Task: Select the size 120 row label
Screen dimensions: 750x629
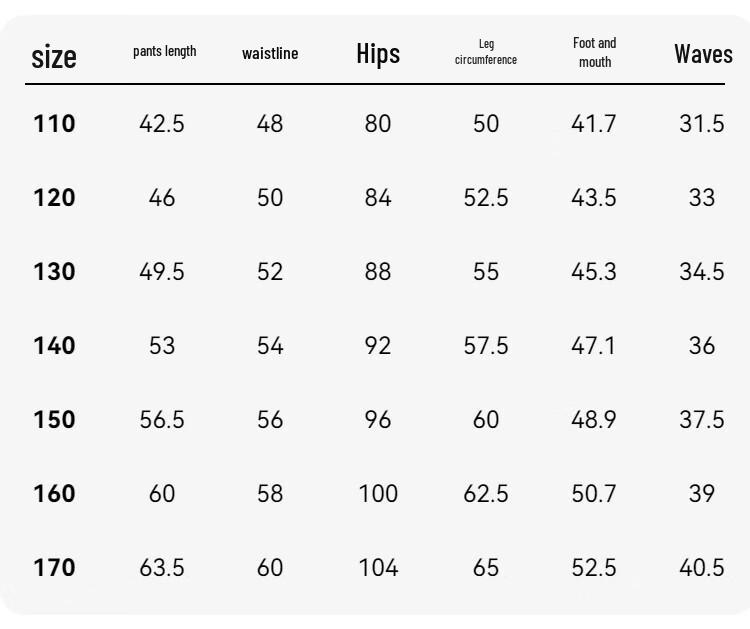Action: point(54,198)
